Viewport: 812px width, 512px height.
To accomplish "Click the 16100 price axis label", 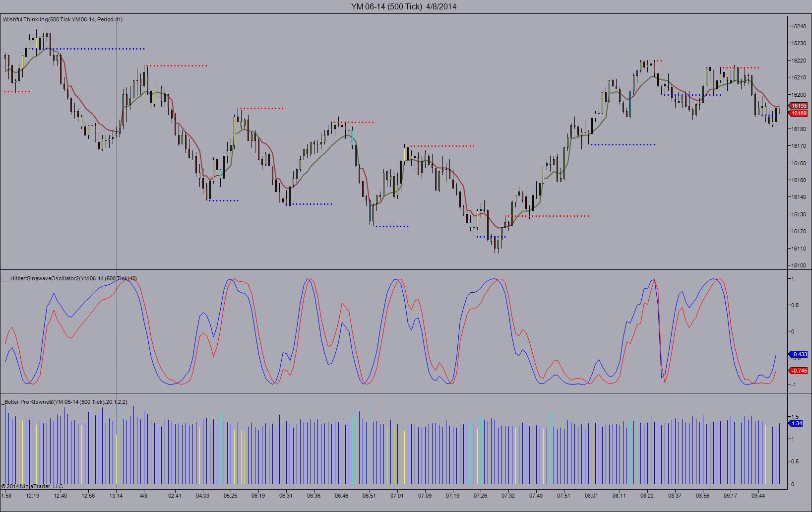I will tap(799, 265).
